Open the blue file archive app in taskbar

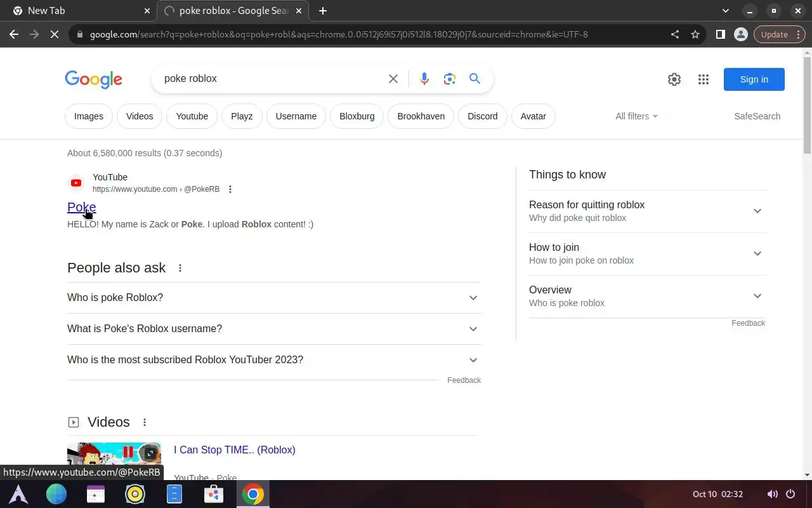(174, 494)
